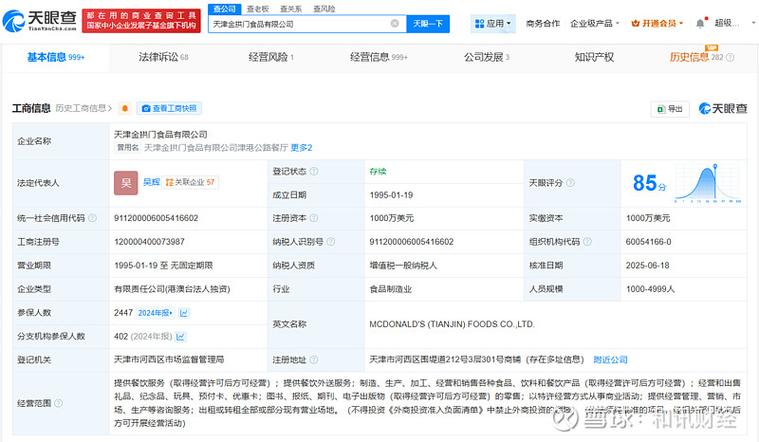Open the help icon beside 纳税人识别号
The image size is (759, 442).
point(331,242)
